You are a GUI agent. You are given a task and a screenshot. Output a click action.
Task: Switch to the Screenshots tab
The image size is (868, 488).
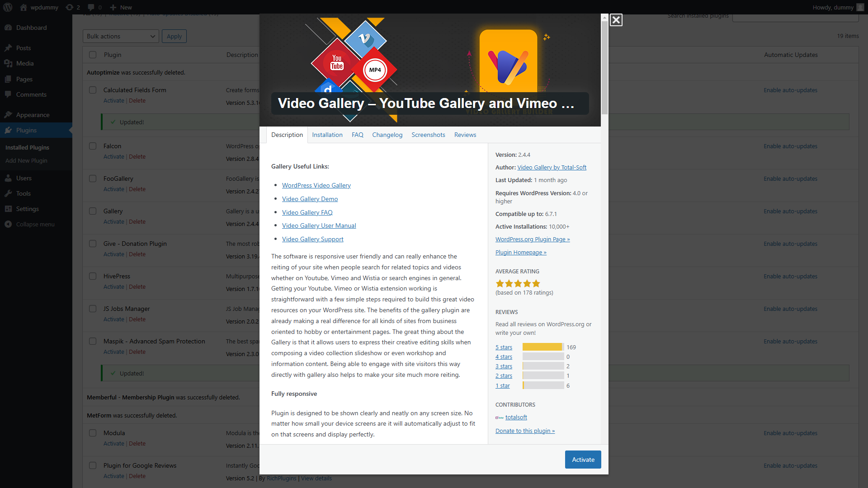coord(428,135)
